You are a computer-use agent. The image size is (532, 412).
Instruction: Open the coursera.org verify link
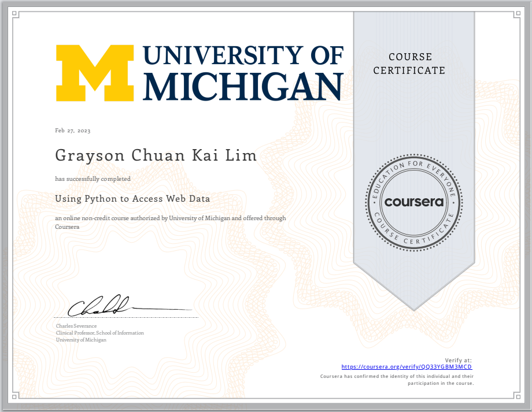click(x=407, y=366)
